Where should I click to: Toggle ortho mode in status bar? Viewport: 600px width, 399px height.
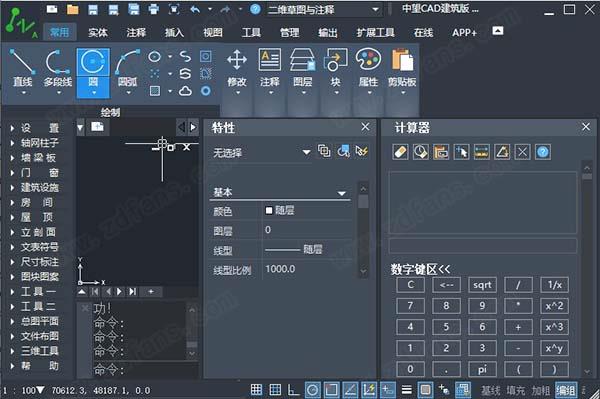click(x=293, y=390)
